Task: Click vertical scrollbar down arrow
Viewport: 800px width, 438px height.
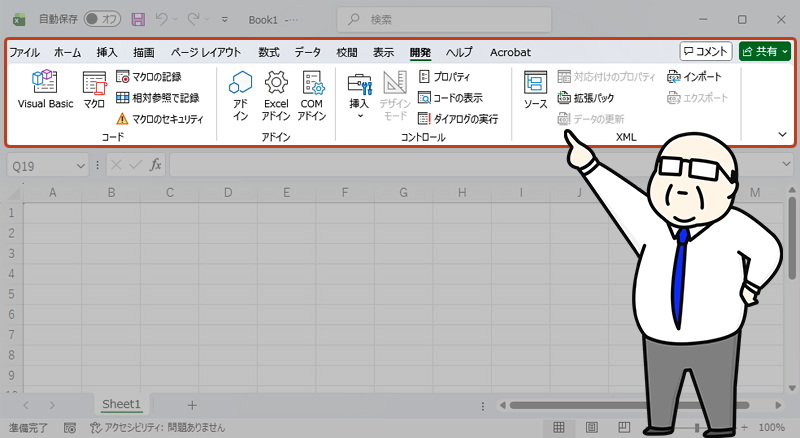Action: (792, 388)
